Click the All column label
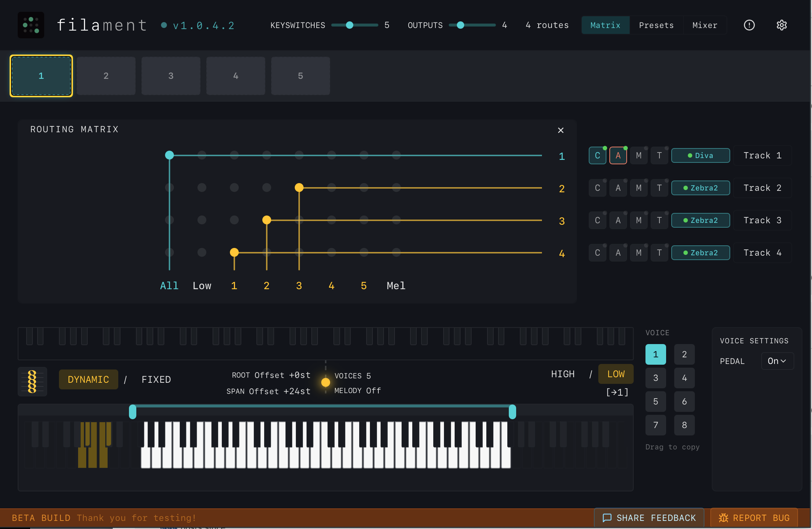This screenshot has height=529, width=812. tap(169, 286)
